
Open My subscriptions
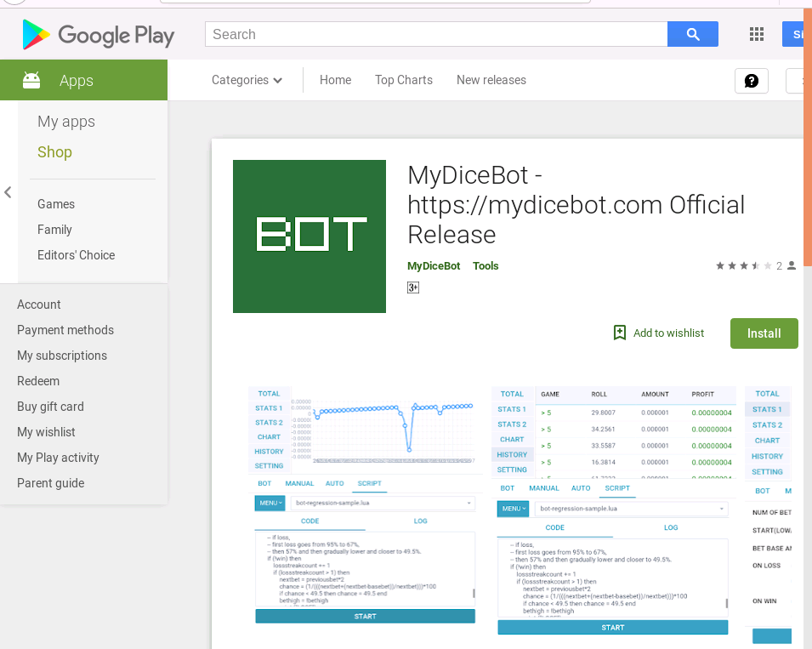coord(62,356)
